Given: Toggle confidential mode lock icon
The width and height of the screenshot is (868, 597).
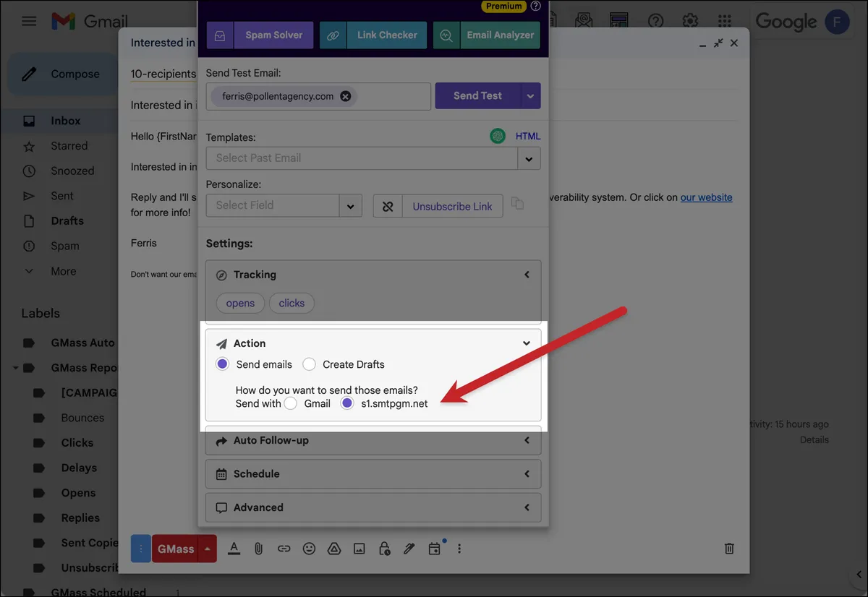Looking at the screenshot, I should (x=384, y=549).
